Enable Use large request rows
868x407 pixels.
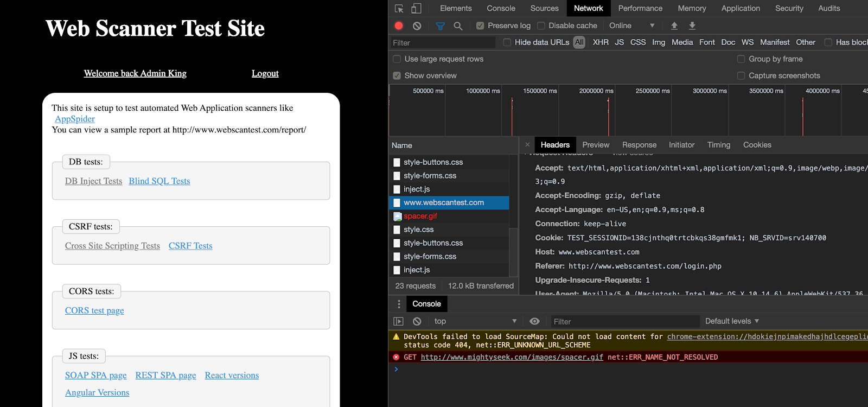(x=397, y=59)
